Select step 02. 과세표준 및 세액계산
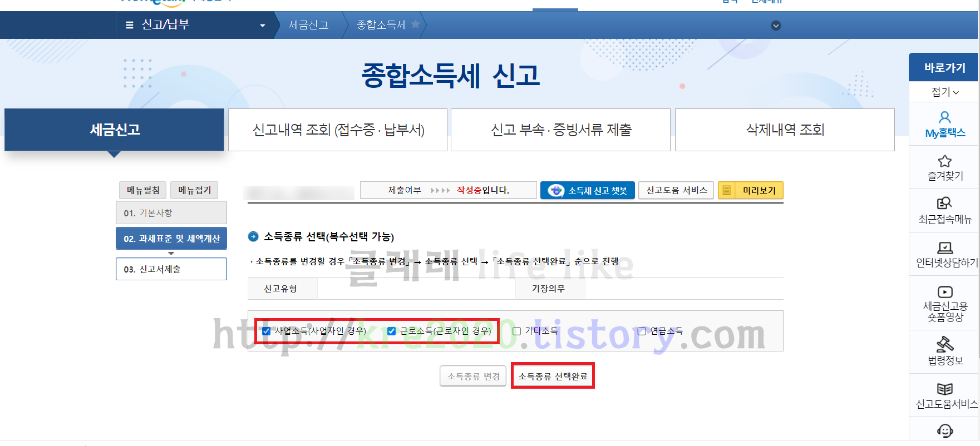 pos(171,239)
